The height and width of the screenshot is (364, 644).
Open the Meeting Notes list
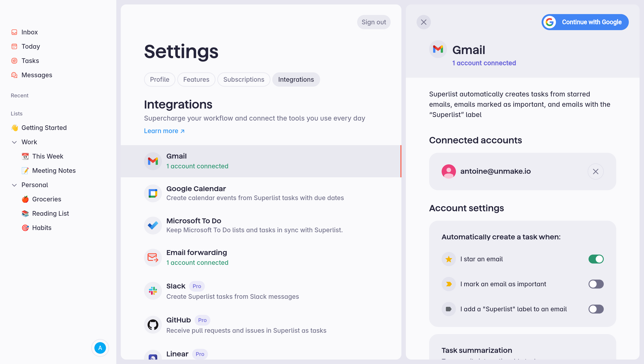tap(54, 171)
